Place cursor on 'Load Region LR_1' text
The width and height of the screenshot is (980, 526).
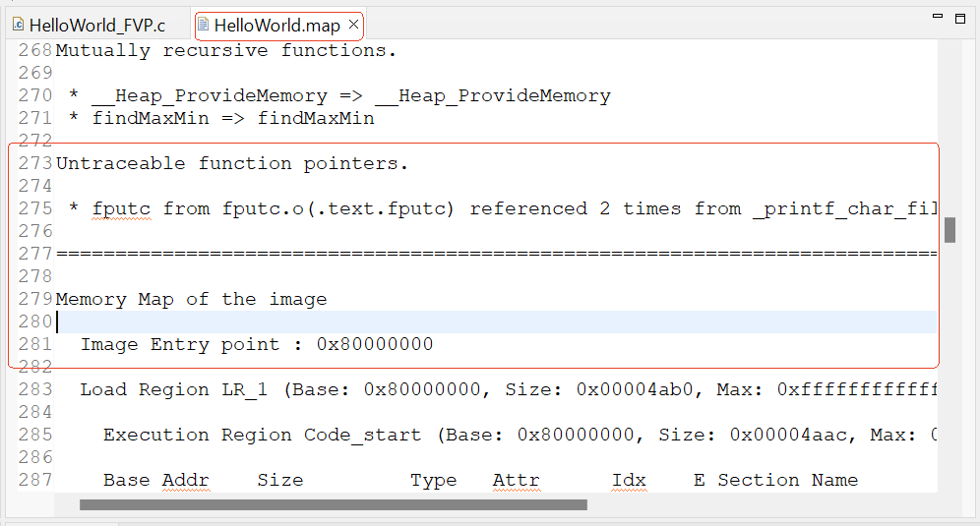coord(173,389)
